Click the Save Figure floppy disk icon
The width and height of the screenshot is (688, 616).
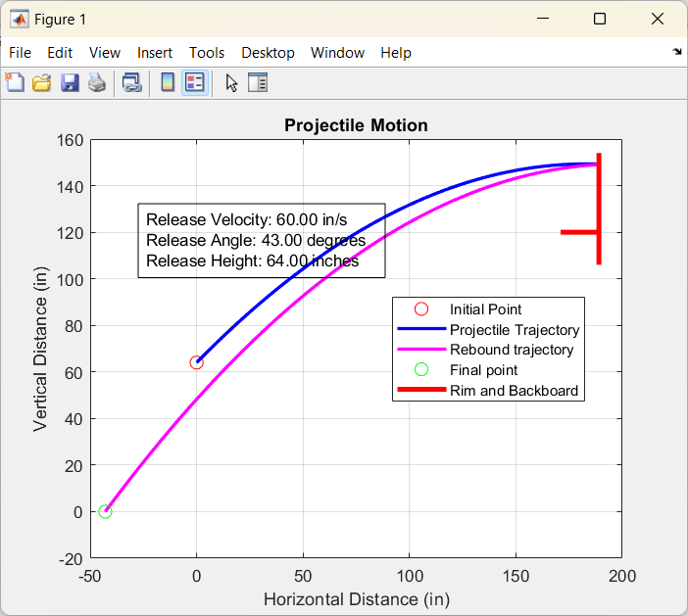tap(70, 82)
